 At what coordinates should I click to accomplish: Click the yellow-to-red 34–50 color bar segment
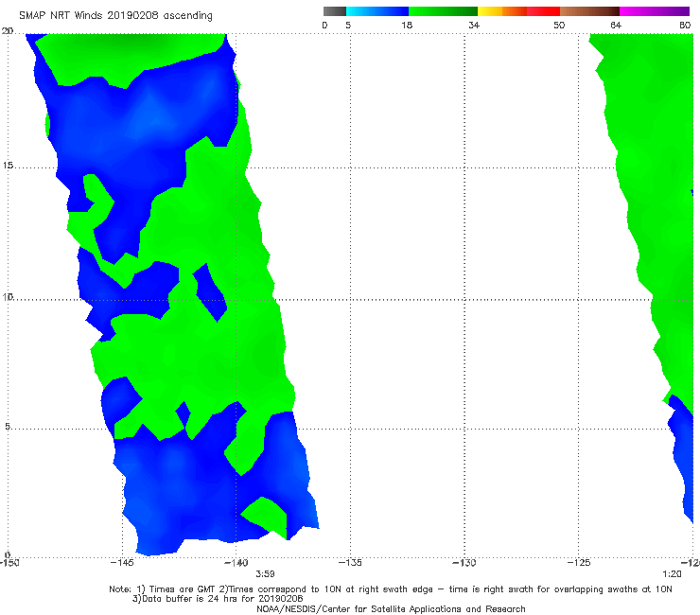tap(518, 11)
